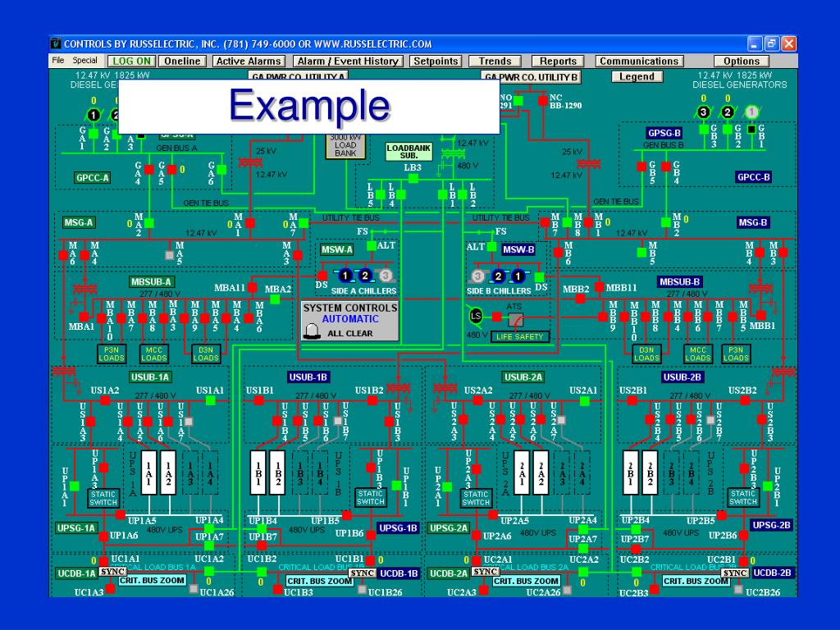This screenshot has height=630, width=840.
Task: Click the alarm bell ALL CLEAR icon
Action: (x=311, y=331)
